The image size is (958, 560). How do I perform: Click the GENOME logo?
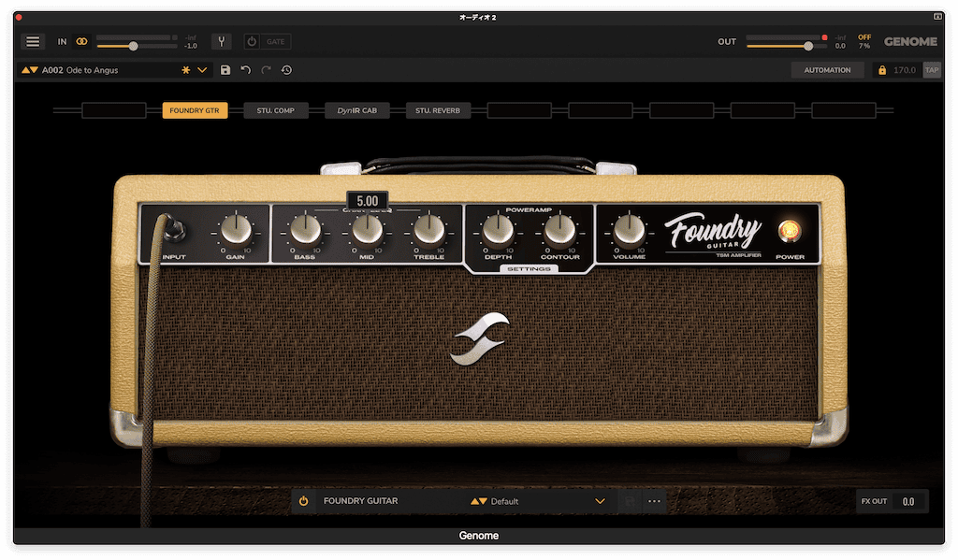[910, 41]
